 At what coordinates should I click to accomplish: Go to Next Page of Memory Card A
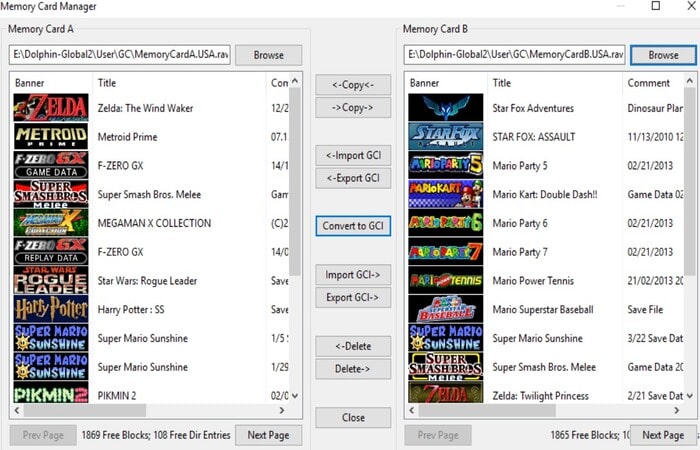point(268,435)
